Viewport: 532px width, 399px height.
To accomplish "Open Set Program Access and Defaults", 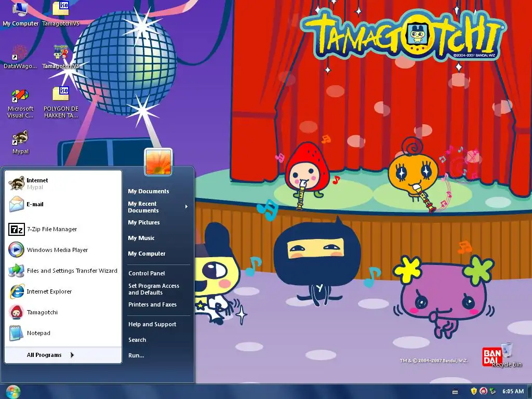I will pyautogui.click(x=158, y=289).
